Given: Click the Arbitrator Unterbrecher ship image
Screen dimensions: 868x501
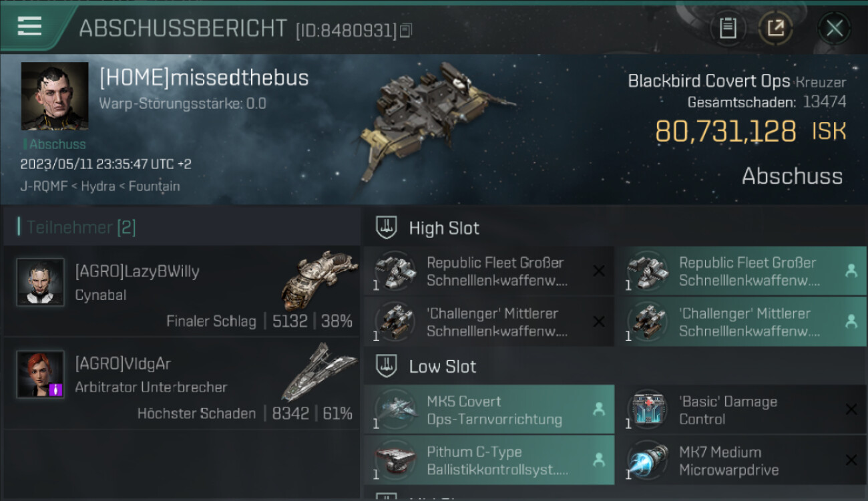Looking at the screenshot, I should (x=319, y=372).
